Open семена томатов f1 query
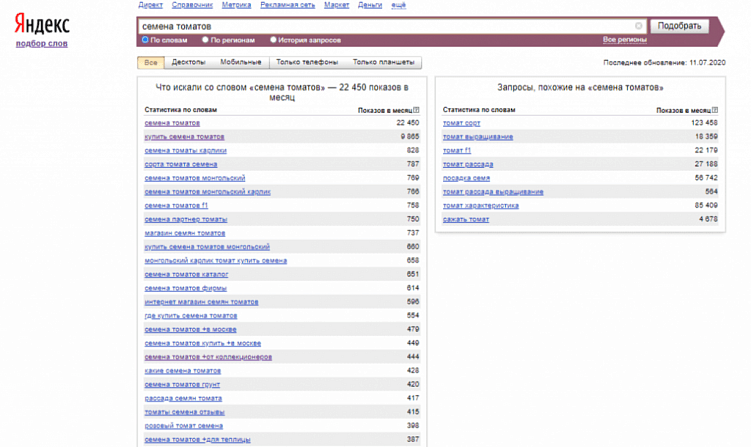This screenshot has height=447, width=751. [176, 206]
